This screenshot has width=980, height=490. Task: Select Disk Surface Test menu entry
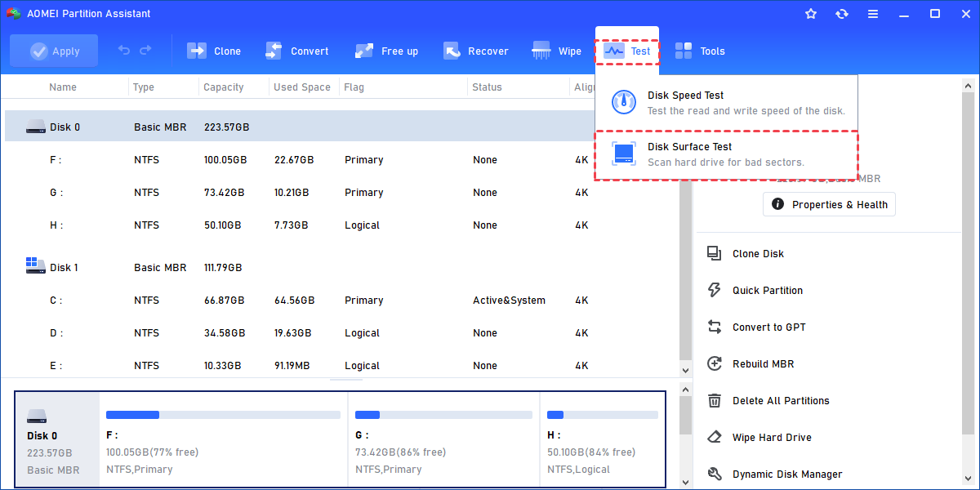point(727,154)
